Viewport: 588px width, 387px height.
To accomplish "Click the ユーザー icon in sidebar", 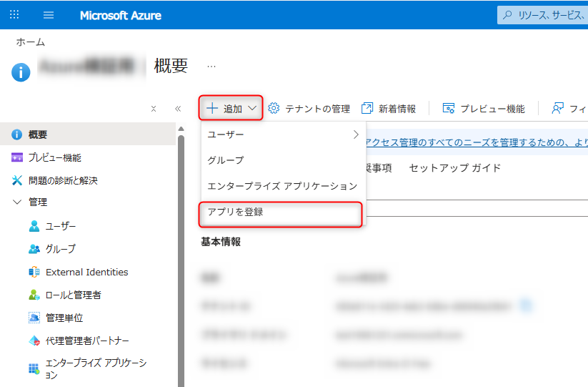I will click(x=34, y=226).
